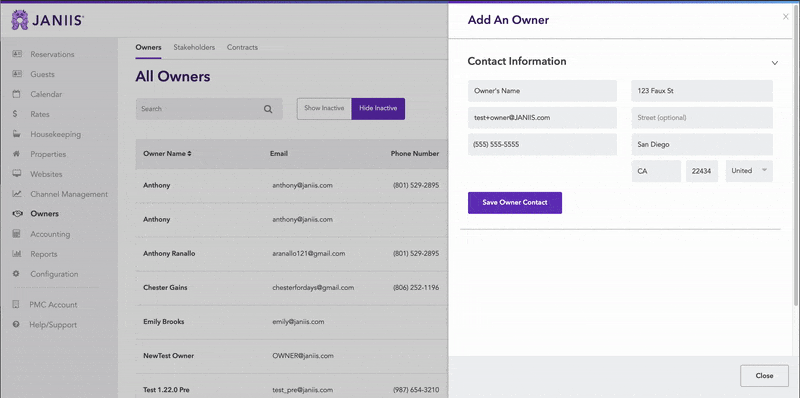Screen dimensions: 800x398
Task: Click the San Diego city field
Action: click(702, 144)
